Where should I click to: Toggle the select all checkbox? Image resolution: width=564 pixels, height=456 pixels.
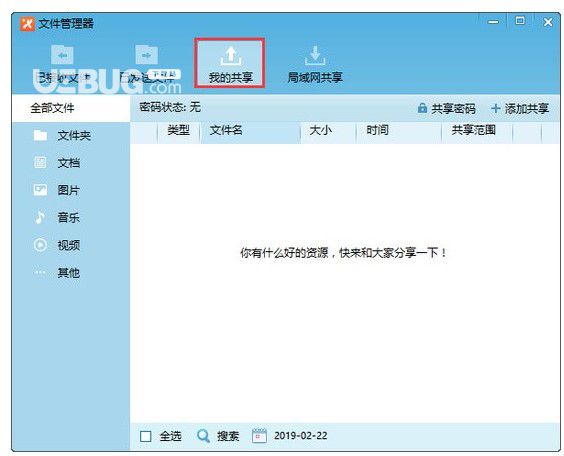tap(146, 436)
